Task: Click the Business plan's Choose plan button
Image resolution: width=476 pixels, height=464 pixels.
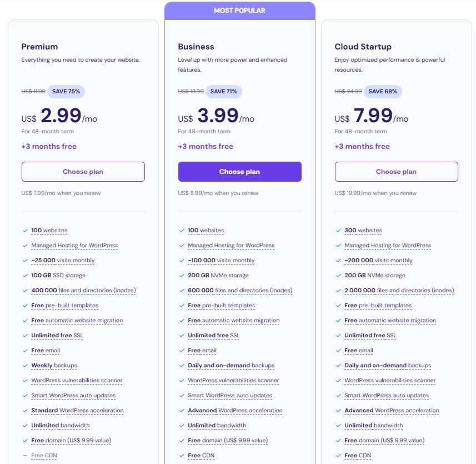Action: (239, 172)
